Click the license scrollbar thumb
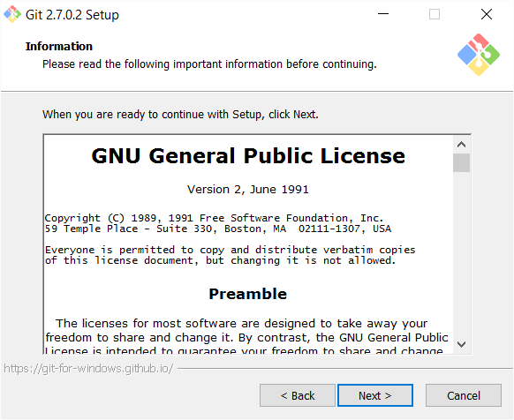The image size is (514, 420). pyautogui.click(x=461, y=162)
